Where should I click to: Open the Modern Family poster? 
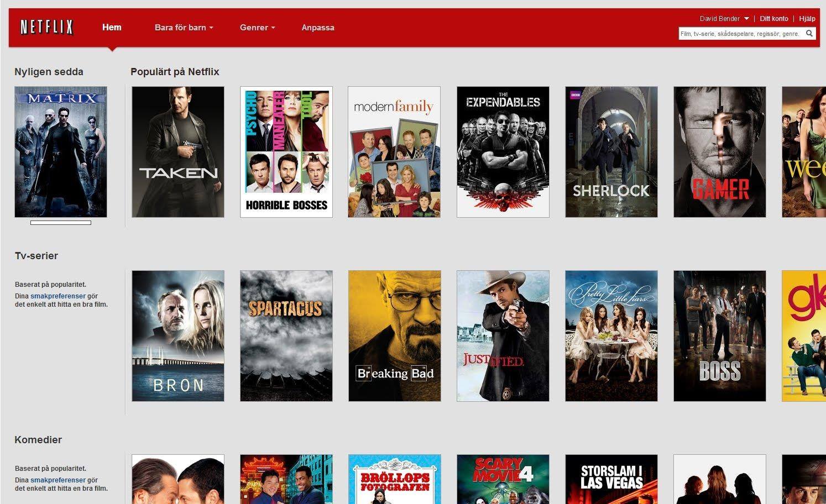395,152
